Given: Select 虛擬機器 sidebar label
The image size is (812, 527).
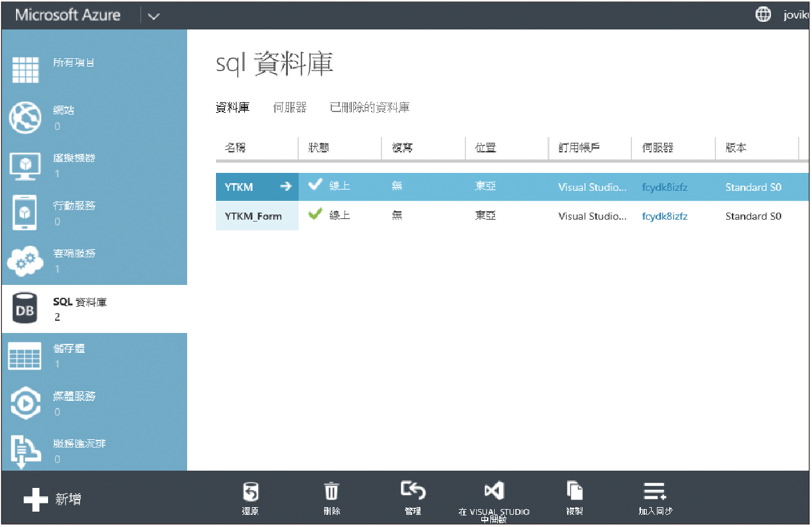Looking at the screenshot, I should click(x=74, y=158).
